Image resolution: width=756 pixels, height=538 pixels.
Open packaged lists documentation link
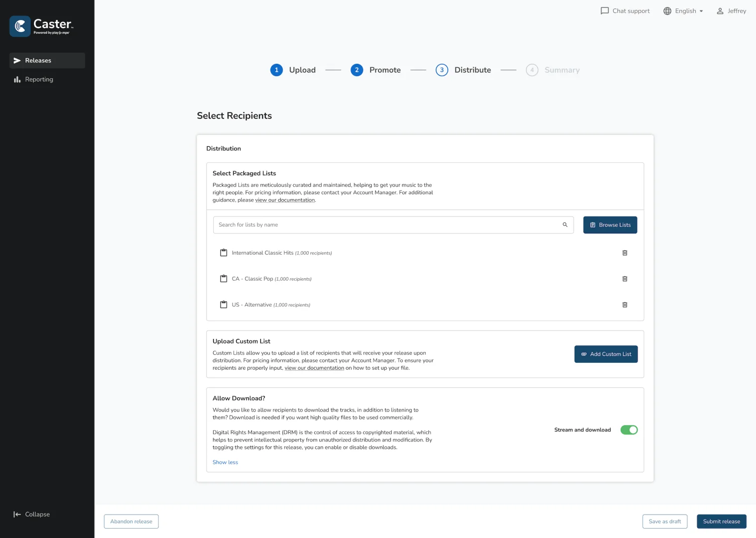[x=285, y=200]
